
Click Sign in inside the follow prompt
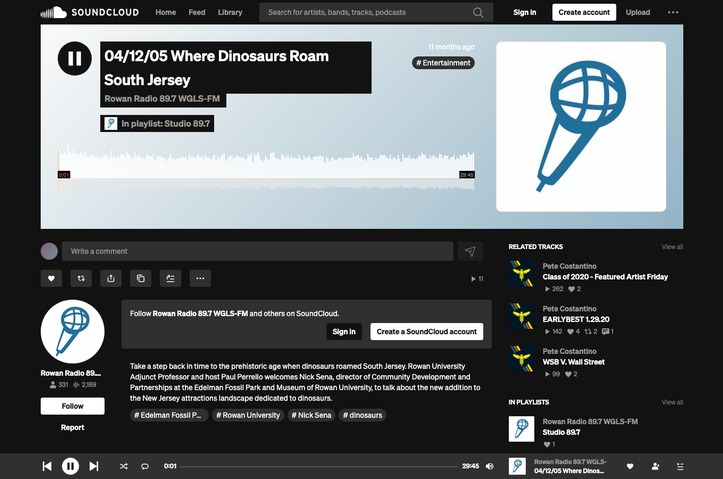(x=344, y=331)
